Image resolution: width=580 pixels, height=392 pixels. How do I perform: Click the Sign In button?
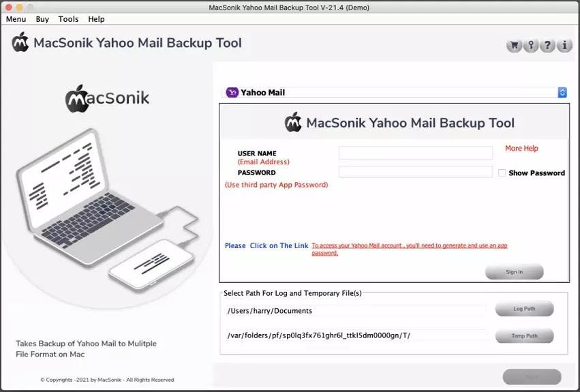coord(514,272)
